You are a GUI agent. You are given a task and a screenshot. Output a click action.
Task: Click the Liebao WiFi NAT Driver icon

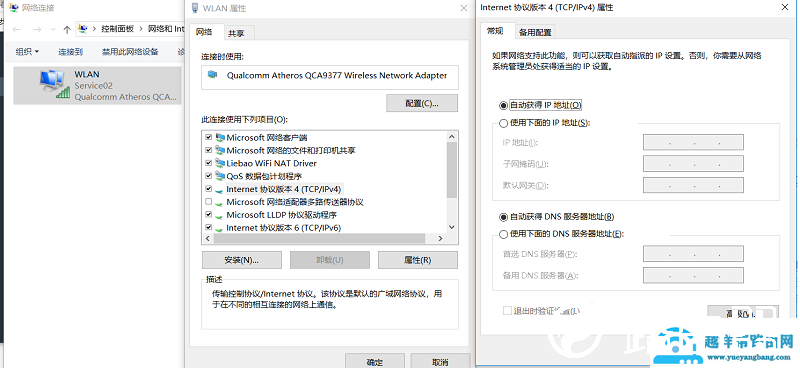tap(220, 163)
